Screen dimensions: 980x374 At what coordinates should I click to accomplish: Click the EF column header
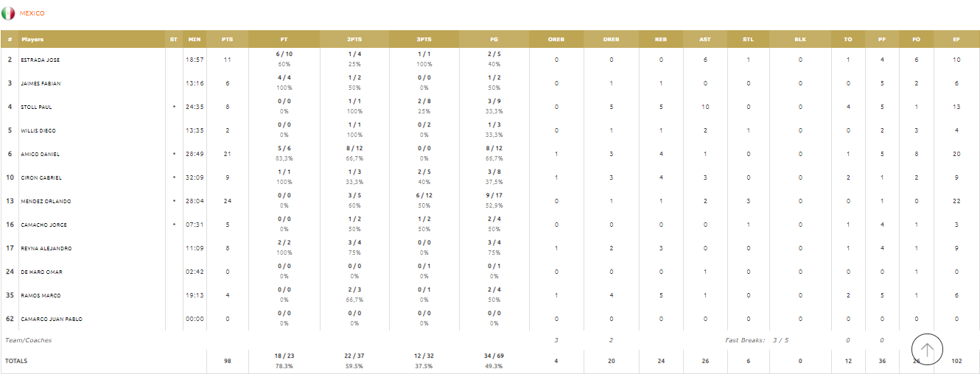[x=956, y=39]
